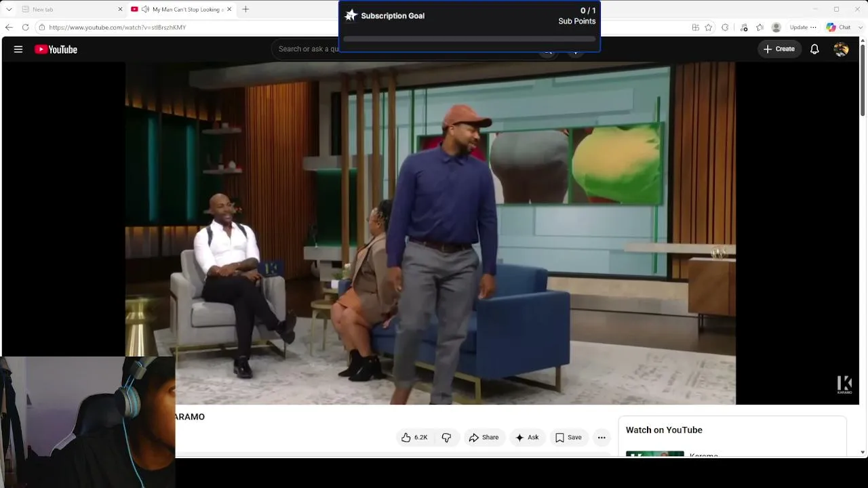The height and width of the screenshot is (488, 868).
Task: Open more actions ellipsis under video
Action: pos(601,438)
